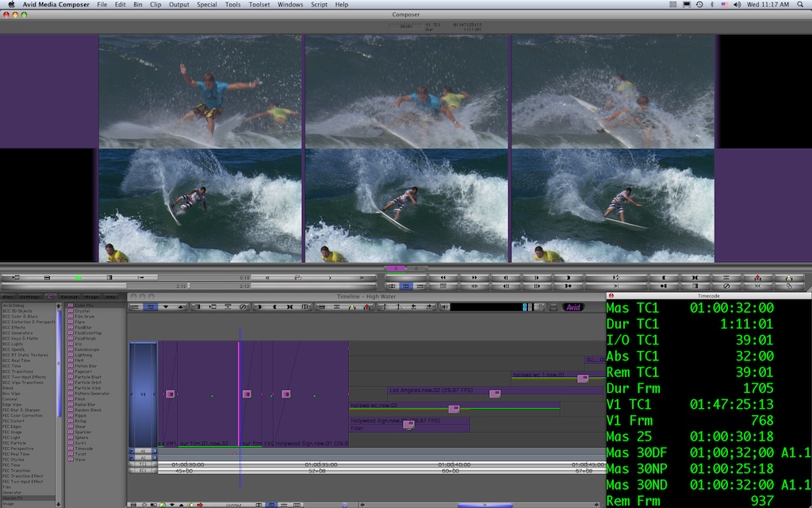Toggle the V1 video track selector
Image resolution: width=812 pixels, height=508 pixels.
coord(143,394)
